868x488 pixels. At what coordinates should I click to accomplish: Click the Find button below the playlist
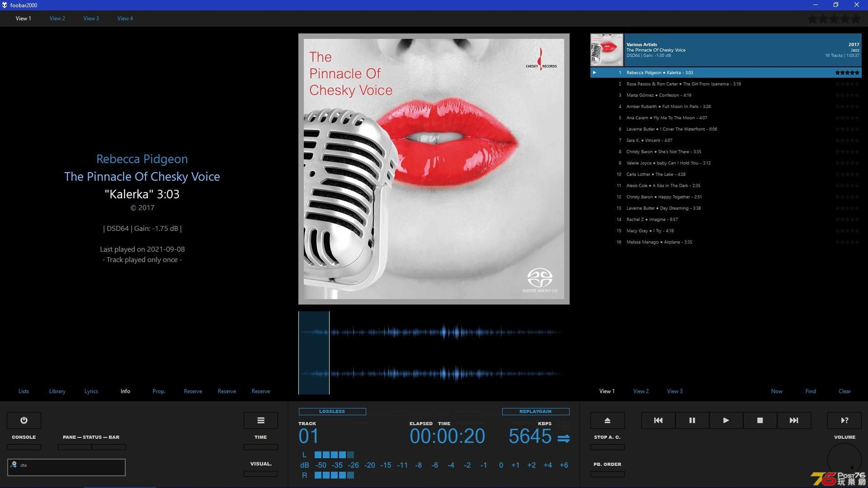tap(811, 391)
